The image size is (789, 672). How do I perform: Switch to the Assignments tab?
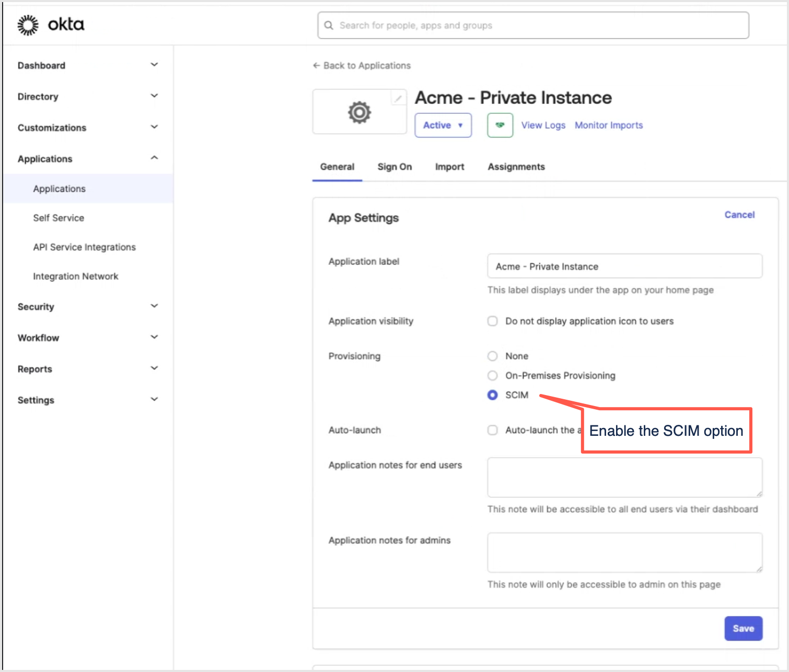(516, 167)
